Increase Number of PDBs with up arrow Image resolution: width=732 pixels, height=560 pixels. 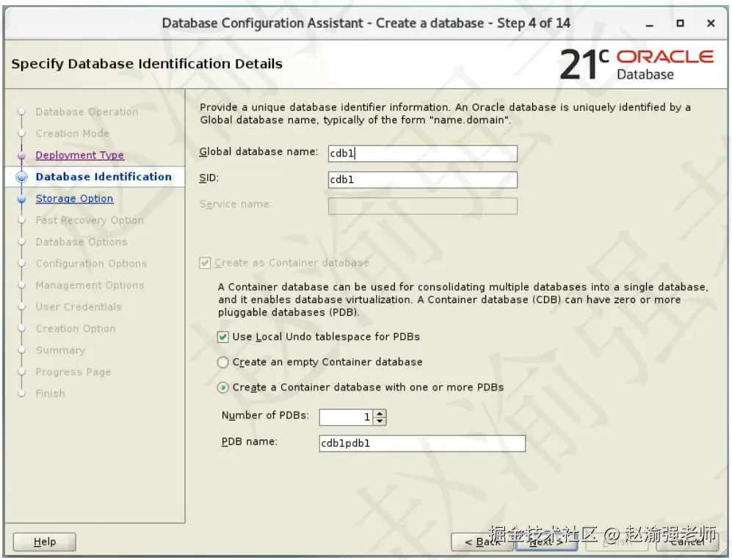(380, 413)
